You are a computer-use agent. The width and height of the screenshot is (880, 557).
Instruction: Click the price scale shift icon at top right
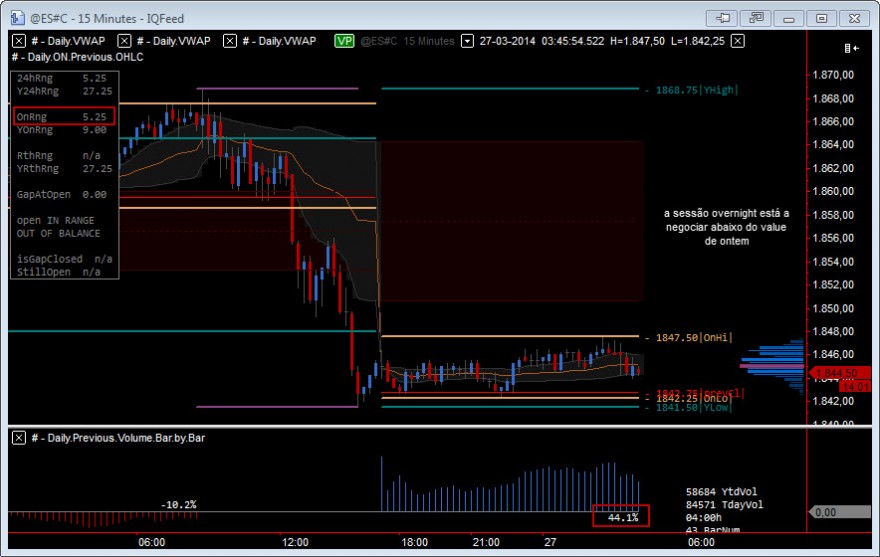[x=851, y=48]
